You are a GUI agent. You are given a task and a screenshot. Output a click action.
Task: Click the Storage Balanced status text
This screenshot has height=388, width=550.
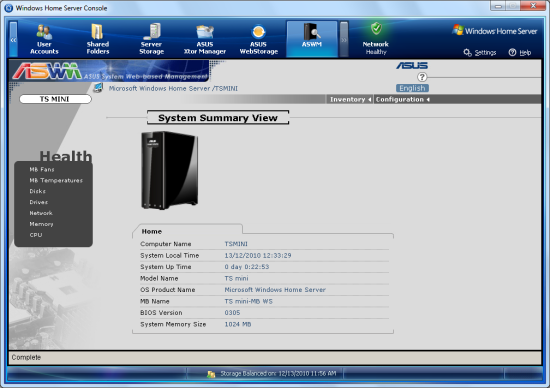point(278,374)
